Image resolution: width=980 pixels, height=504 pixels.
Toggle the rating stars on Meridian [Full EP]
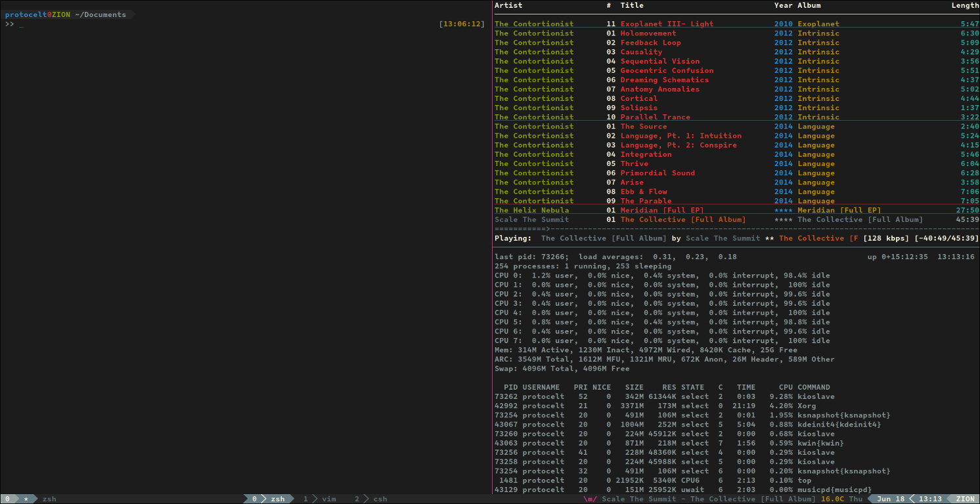click(x=783, y=210)
